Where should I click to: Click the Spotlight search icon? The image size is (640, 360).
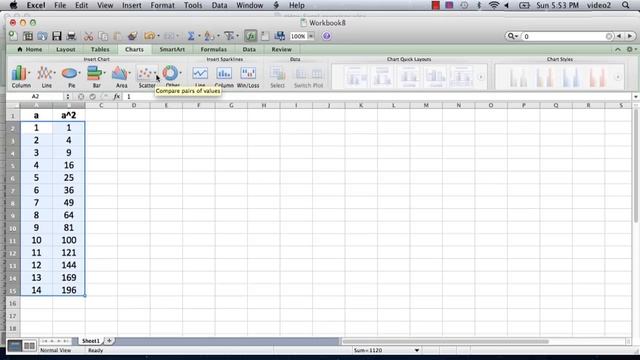click(x=626, y=5)
